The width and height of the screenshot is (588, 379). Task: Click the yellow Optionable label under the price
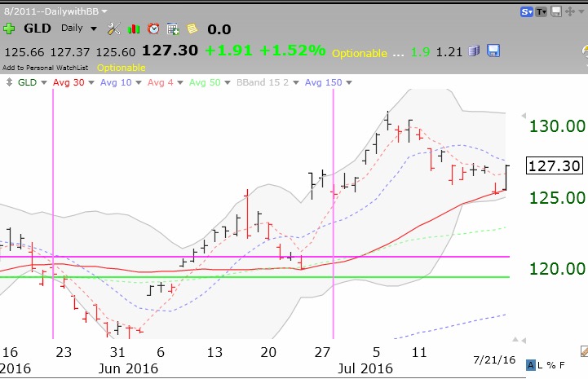[122, 68]
